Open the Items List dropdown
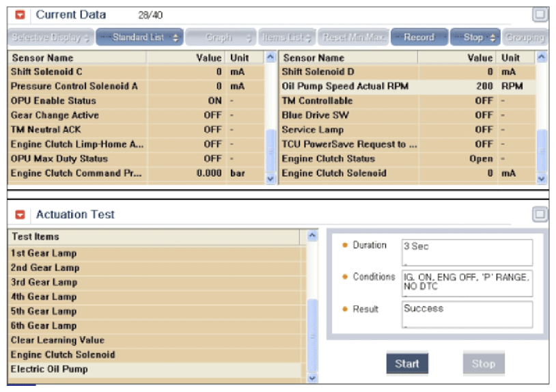 [287, 37]
